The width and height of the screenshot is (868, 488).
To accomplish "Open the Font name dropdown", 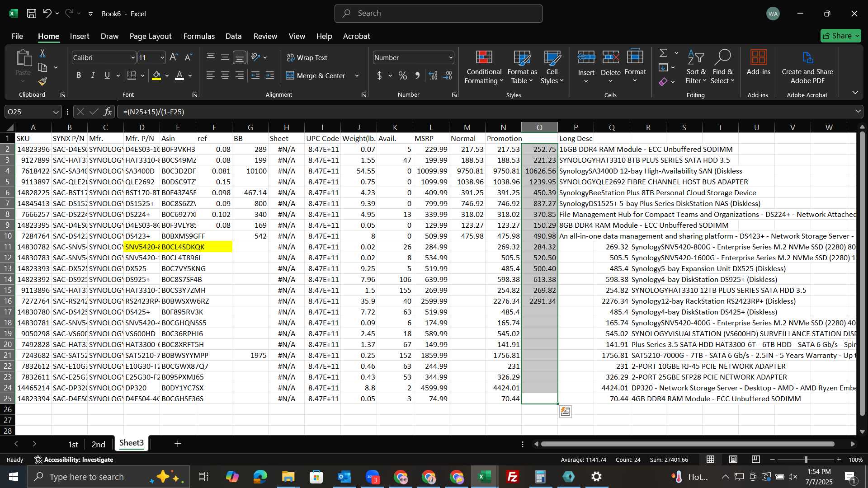I will (x=133, y=58).
